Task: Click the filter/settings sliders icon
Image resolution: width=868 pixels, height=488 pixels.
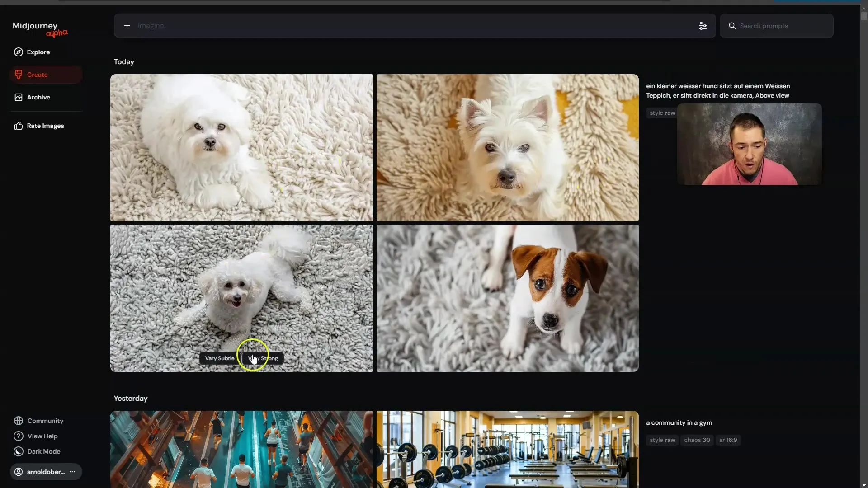Action: (x=702, y=26)
